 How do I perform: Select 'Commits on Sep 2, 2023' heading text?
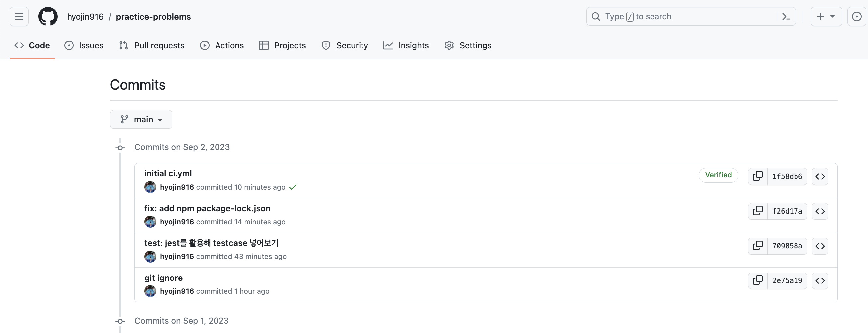pos(182,147)
